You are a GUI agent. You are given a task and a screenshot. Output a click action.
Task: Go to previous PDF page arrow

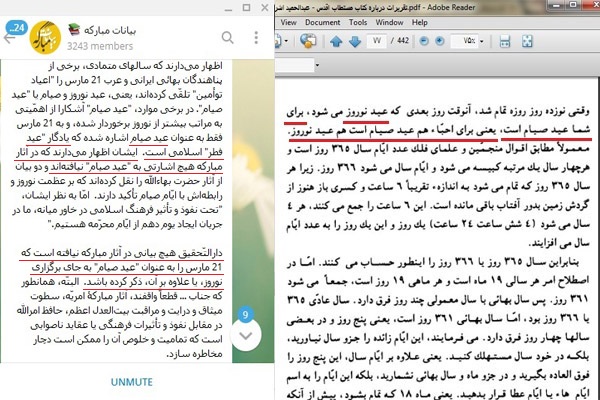coord(336,42)
